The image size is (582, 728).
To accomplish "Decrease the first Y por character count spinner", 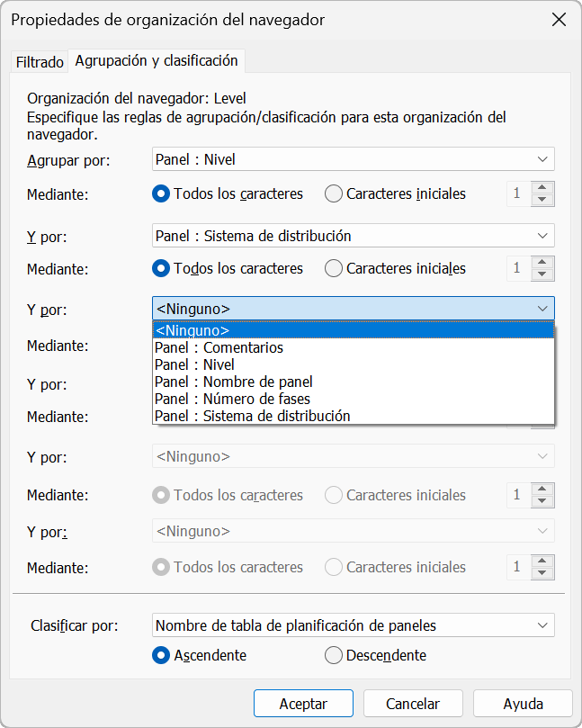I will 542,274.
